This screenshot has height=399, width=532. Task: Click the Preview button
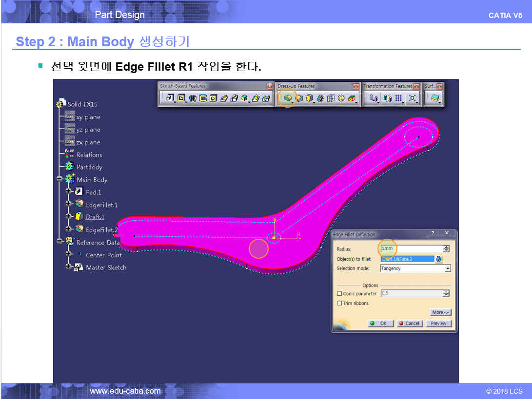coord(438,323)
